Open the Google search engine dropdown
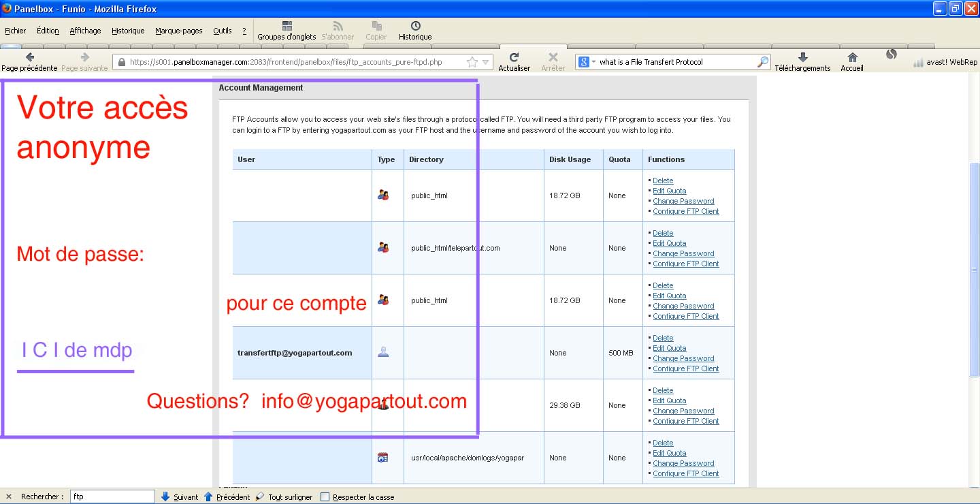Screen dimensions: 980x504 pyautogui.click(x=585, y=62)
